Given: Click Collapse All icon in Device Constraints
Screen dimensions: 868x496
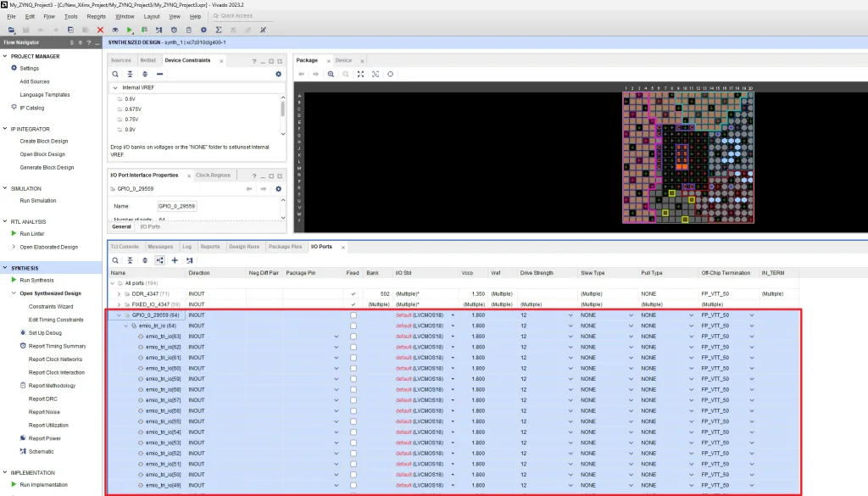Looking at the screenshot, I should (x=131, y=74).
